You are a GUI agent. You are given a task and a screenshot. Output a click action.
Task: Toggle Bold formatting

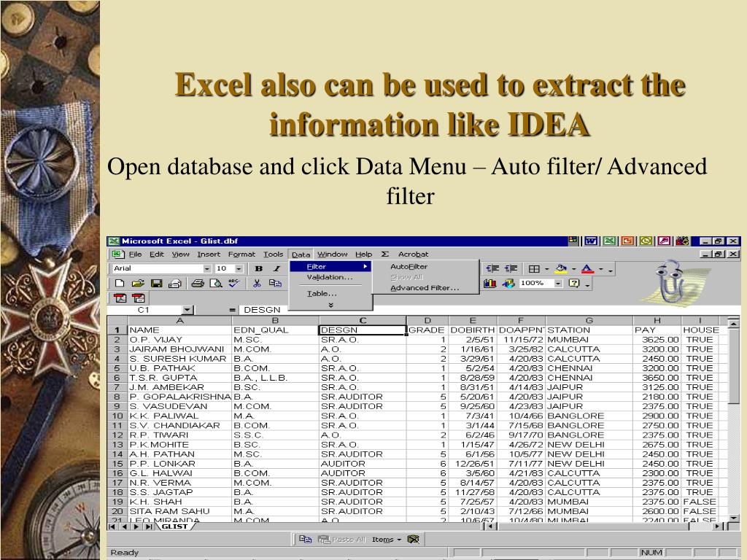259,268
